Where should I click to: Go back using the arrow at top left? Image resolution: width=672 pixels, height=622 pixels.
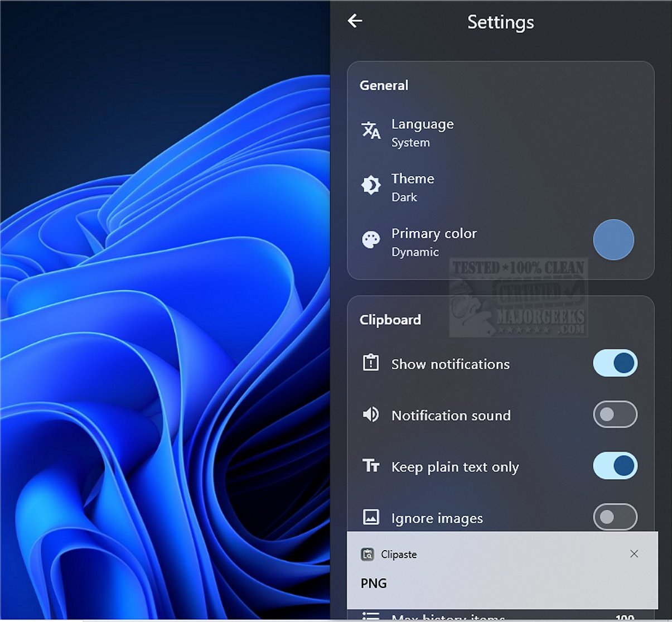[x=355, y=21]
